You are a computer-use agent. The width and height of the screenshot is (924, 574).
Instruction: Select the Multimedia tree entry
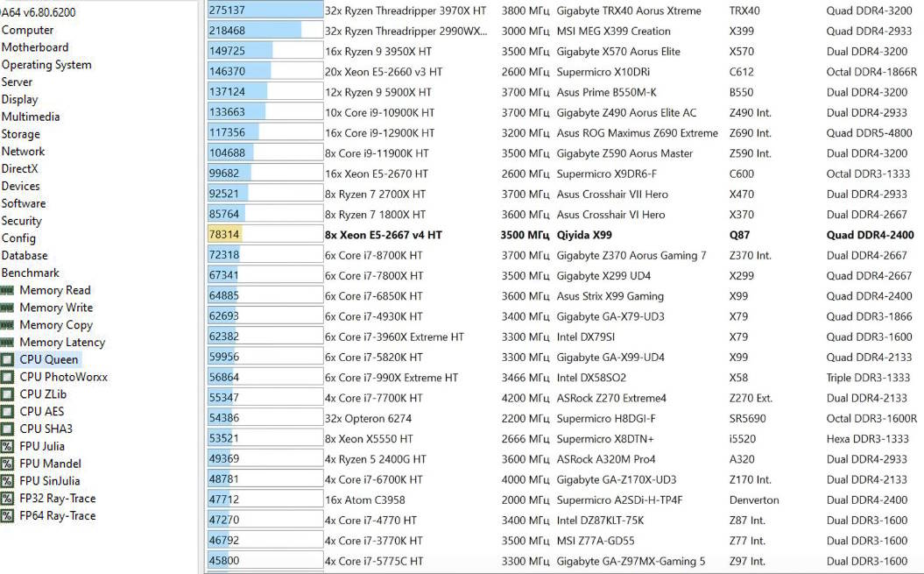[30, 117]
